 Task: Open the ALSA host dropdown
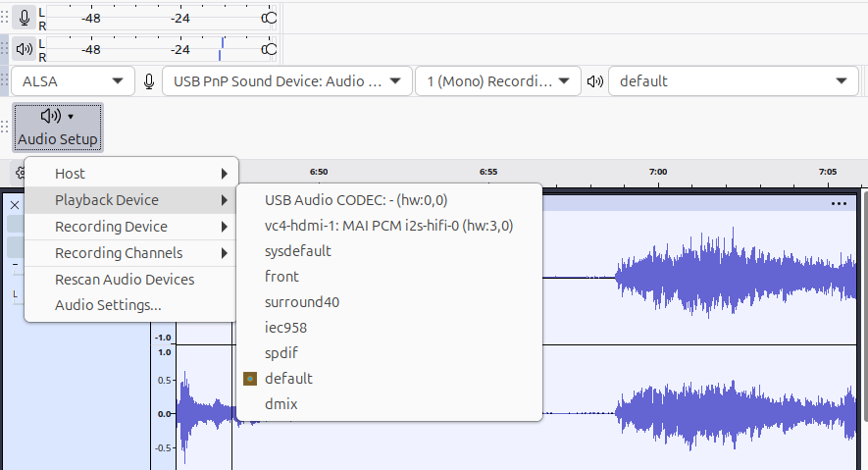pyautogui.click(x=74, y=81)
